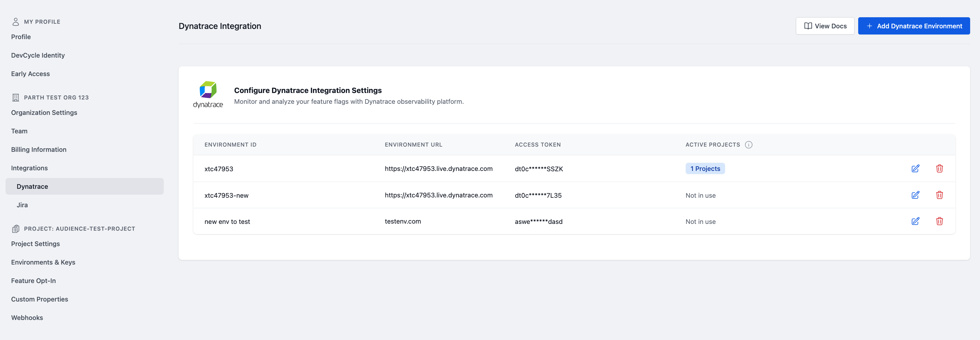980x340 pixels.
Task: Open the View Docs page
Action: point(825,26)
